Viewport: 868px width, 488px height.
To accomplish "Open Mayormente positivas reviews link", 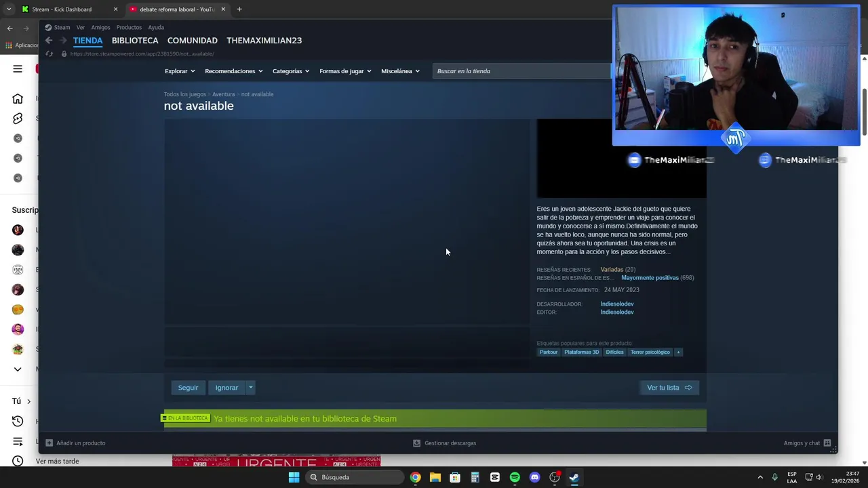I will pos(650,278).
